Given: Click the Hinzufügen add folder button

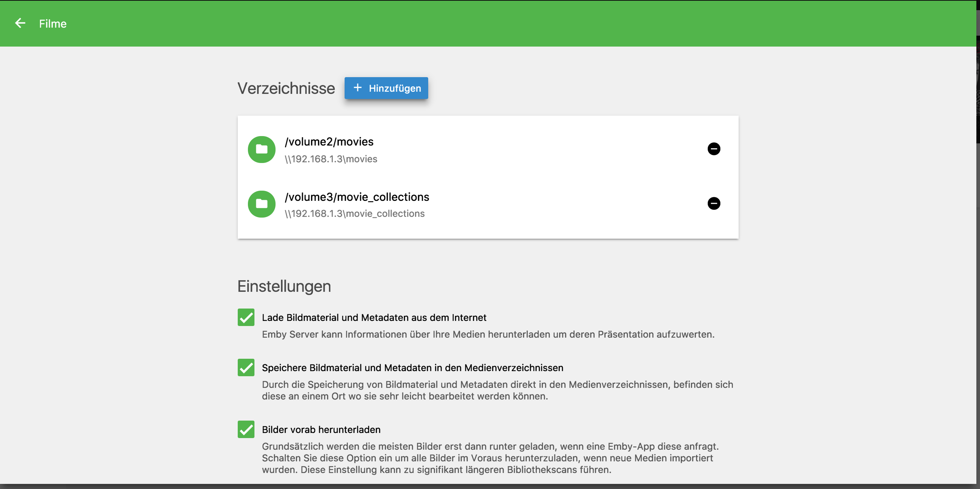Looking at the screenshot, I should (x=386, y=88).
